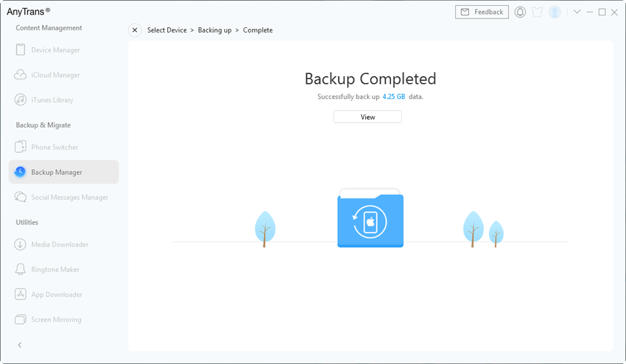
Task: Go to Backing up breadcrumb
Action: click(215, 30)
